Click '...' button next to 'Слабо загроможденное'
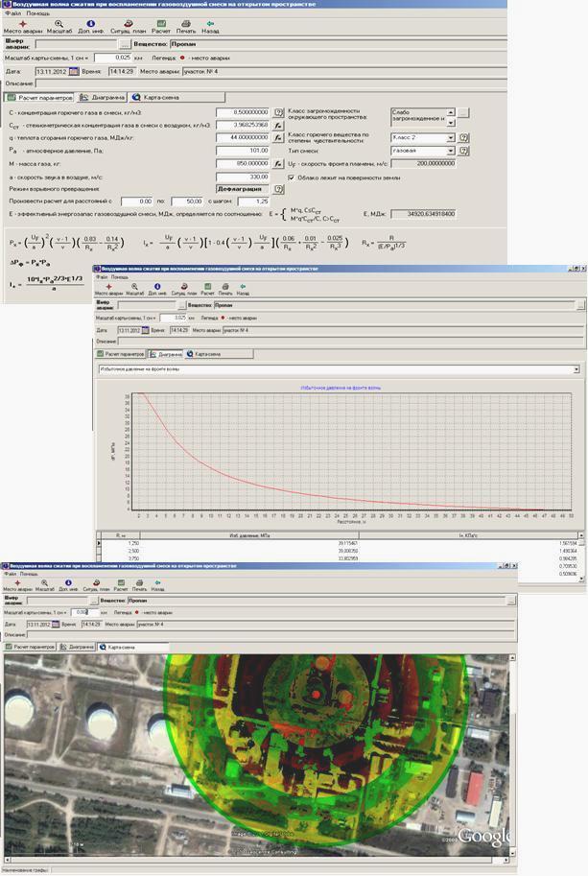 tap(463, 113)
